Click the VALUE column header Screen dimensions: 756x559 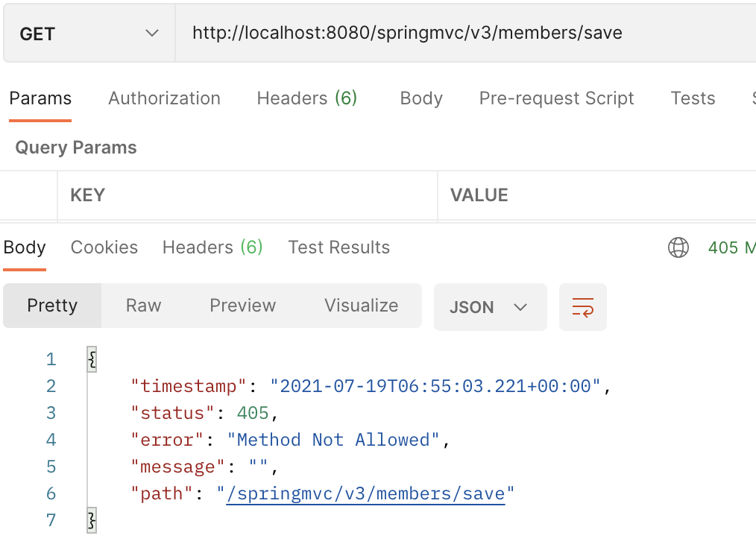point(479,195)
